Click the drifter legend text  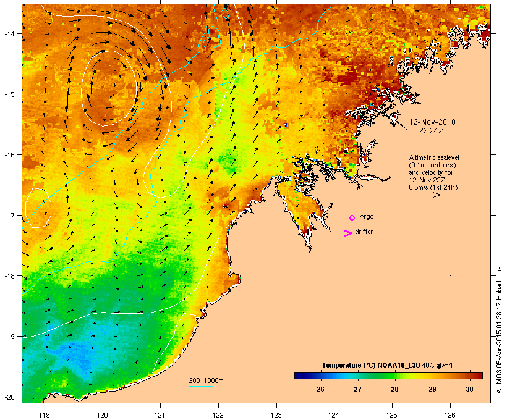(364, 232)
